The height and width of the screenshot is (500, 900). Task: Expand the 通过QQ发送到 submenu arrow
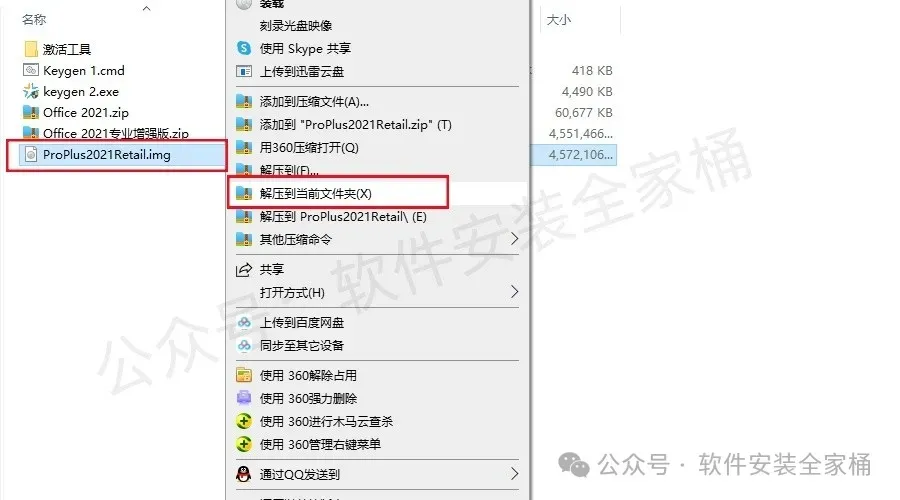[514, 474]
